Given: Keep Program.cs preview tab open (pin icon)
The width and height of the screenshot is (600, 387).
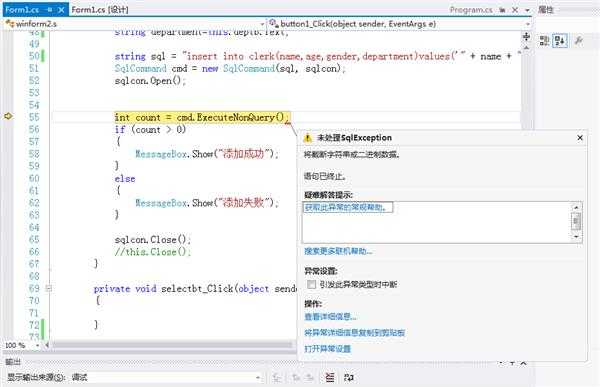Looking at the screenshot, I should point(502,10).
